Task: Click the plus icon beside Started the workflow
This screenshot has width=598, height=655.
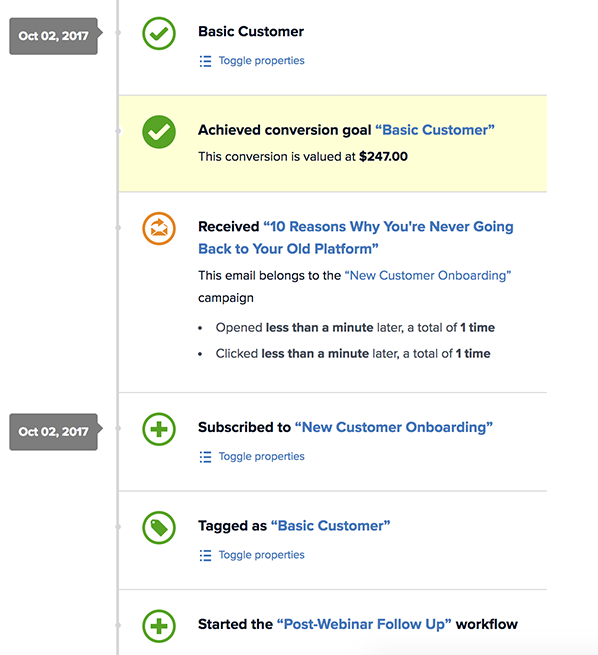Action: pos(159,626)
